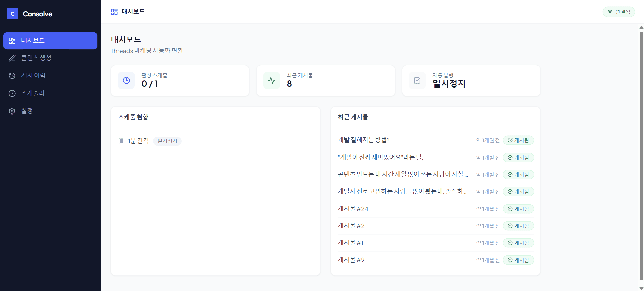Click the pulse icon on 최근 게시물 card
This screenshot has width=644, height=291.
[271, 80]
